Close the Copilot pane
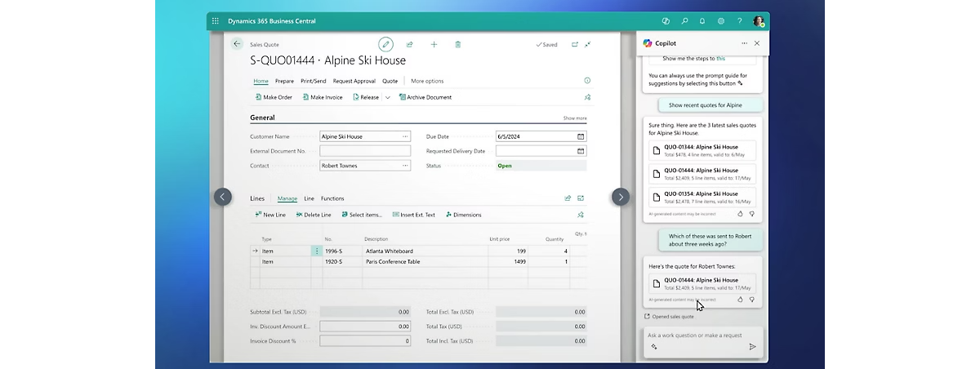Image resolution: width=980 pixels, height=369 pixels. pyautogui.click(x=757, y=43)
